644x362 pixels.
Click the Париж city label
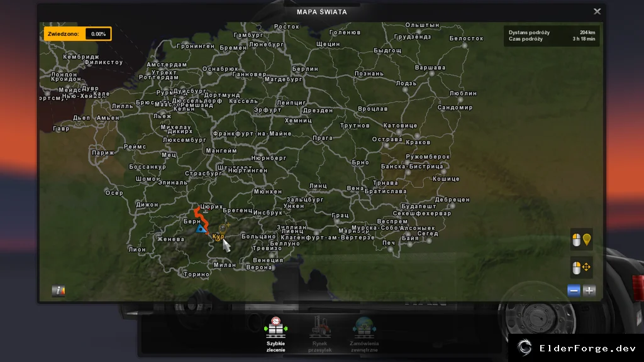pos(103,153)
